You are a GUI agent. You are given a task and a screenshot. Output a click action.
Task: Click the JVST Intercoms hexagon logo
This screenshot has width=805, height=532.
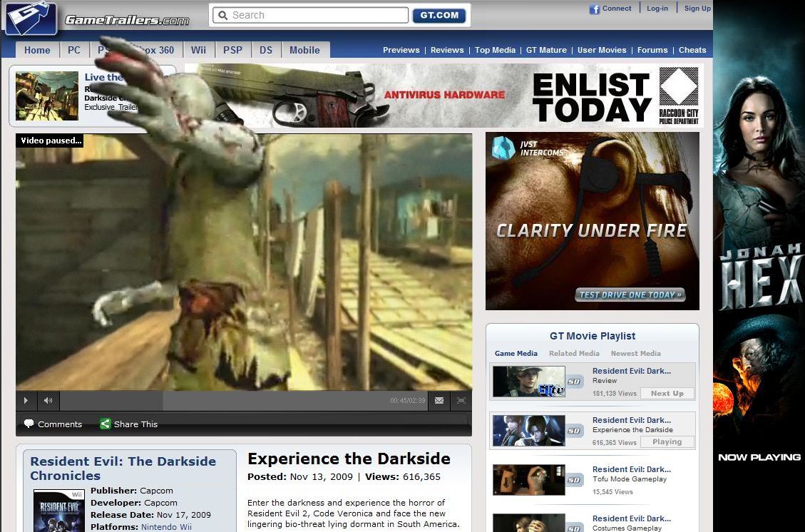[503, 148]
